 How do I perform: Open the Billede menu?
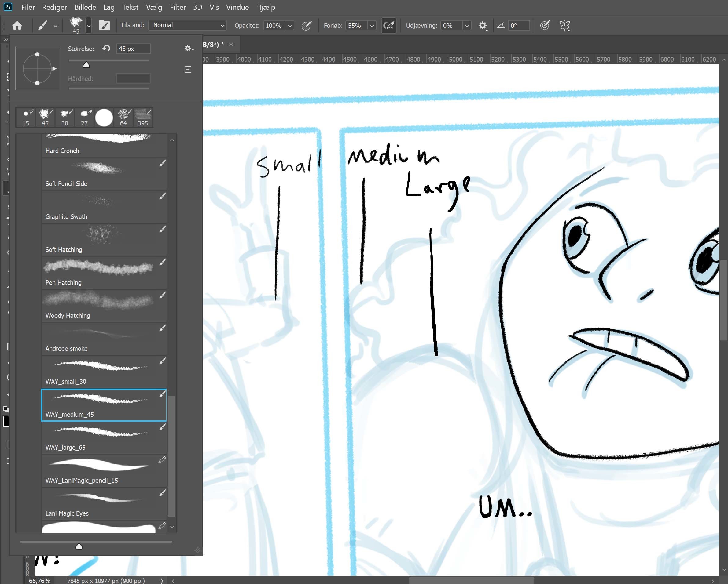click(x=85, y=7)
